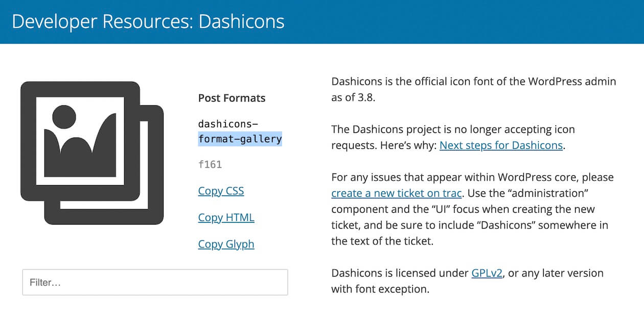This screenshot has height=336, width=644.
Task: Click the sentence about no longer accepting icon requests
Action: [x=453, y=129]
